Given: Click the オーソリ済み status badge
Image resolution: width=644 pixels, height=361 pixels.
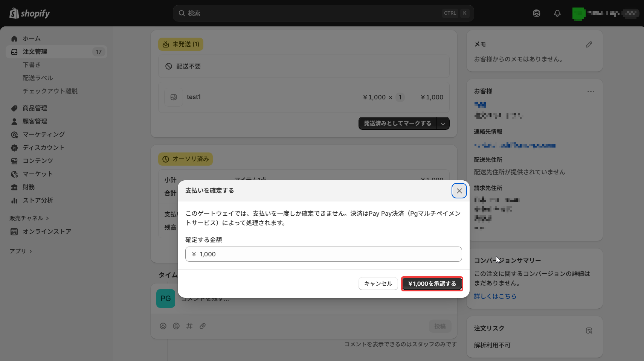Looking at the screenshot, I should (185, 159).
